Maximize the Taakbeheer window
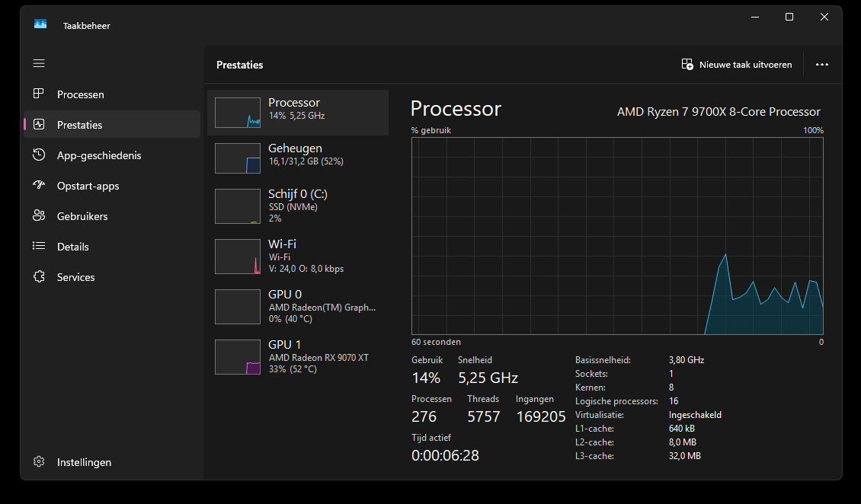 pos(789,17)
